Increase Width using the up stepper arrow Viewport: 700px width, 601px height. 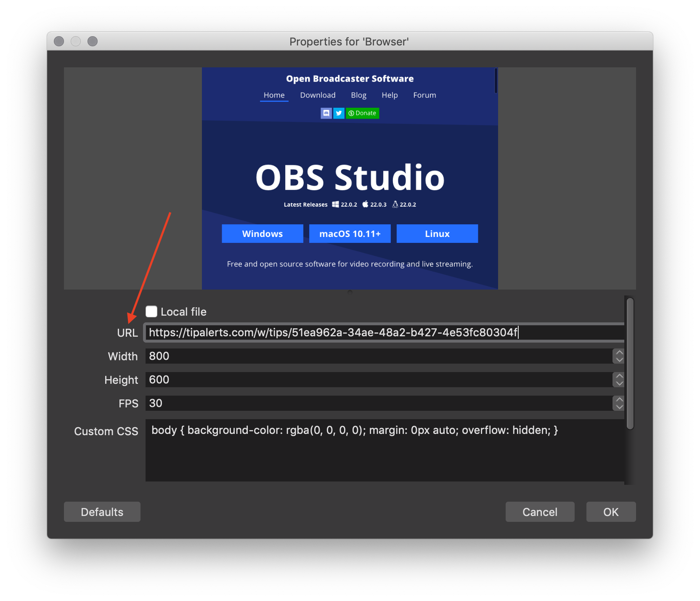(x=619, y=353)
